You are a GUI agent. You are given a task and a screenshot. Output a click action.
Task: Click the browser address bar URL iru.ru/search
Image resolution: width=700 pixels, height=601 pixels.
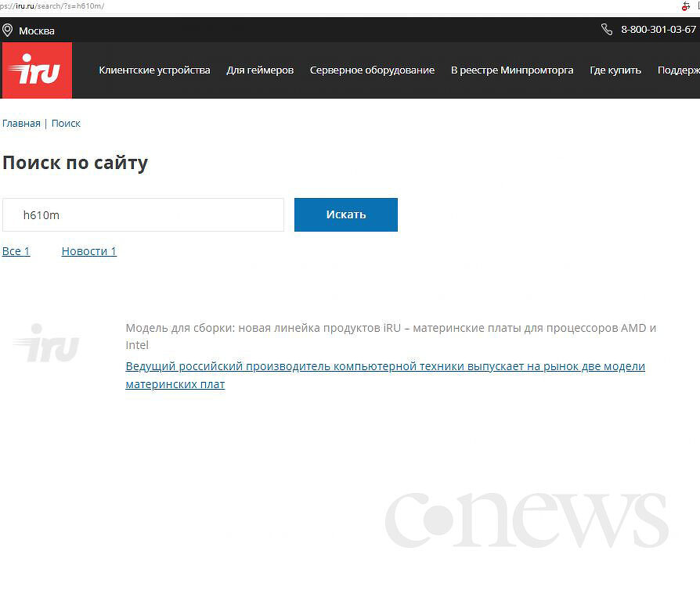click(x=52, y=6)
